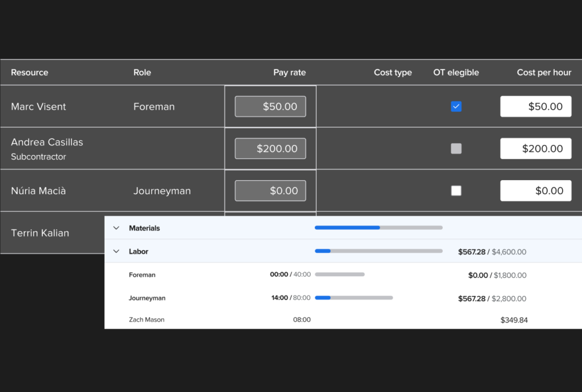
Task: Click the Labor spending progress bar
Action: pyautogui.click(x=378, y=251)
